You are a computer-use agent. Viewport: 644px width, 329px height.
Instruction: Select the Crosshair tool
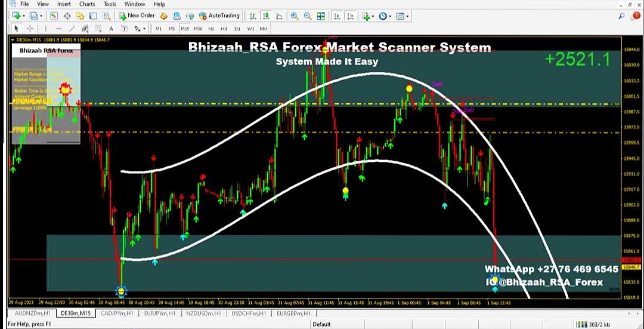30,29
